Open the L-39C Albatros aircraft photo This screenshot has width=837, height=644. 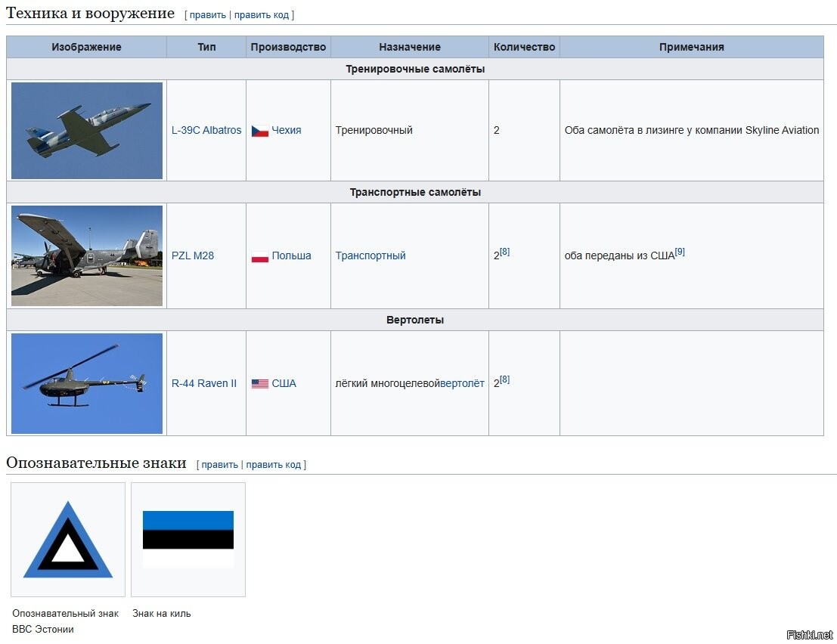coord(87,130)
